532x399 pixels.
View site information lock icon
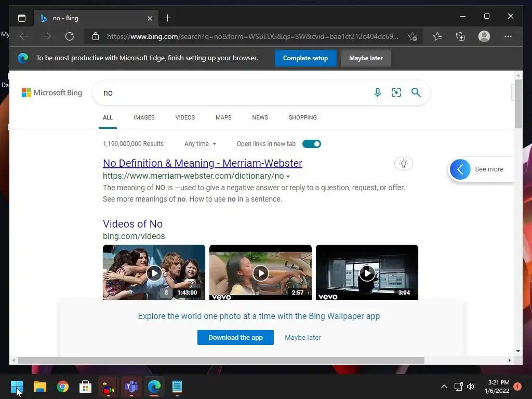pos(96,36)
